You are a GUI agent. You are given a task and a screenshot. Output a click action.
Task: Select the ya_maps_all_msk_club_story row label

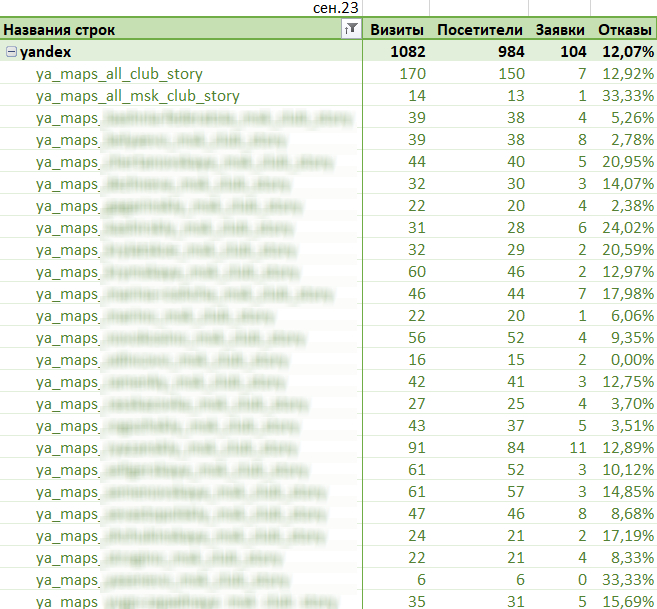coord(138,96)
